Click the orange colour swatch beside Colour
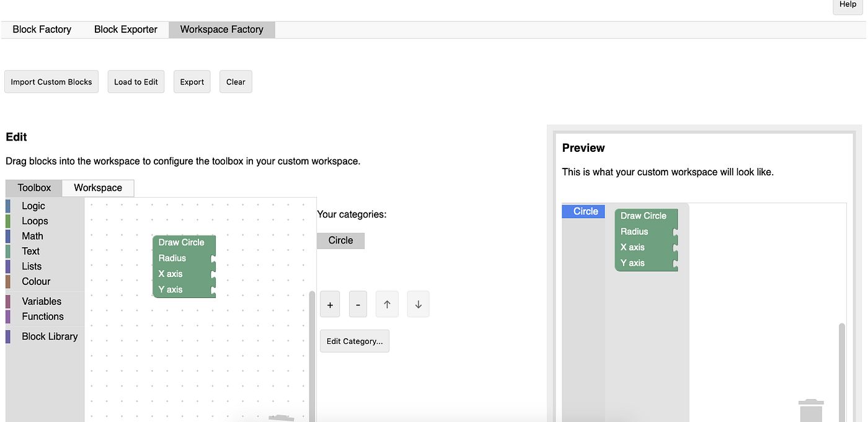 pyautogui.click(x=8, y=281)
